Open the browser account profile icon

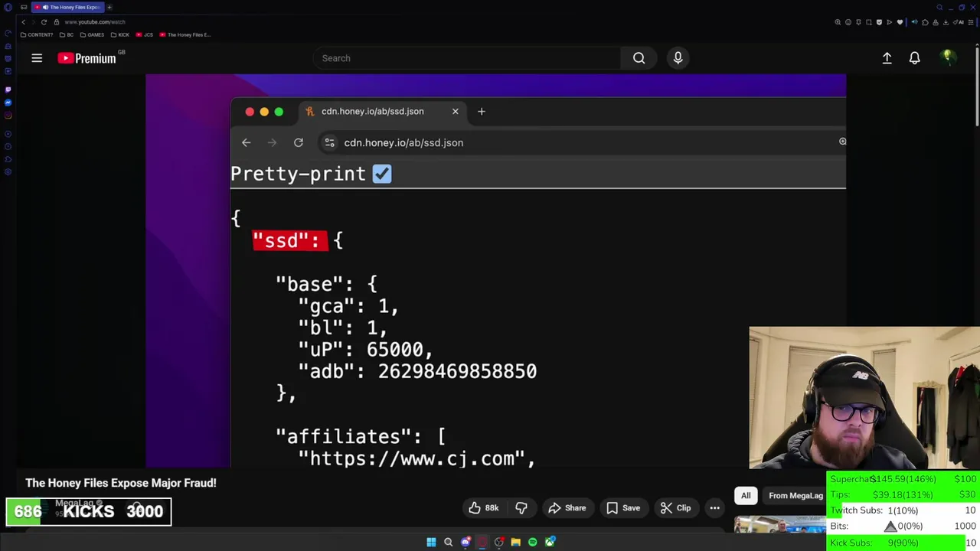(x=936, y=22)
